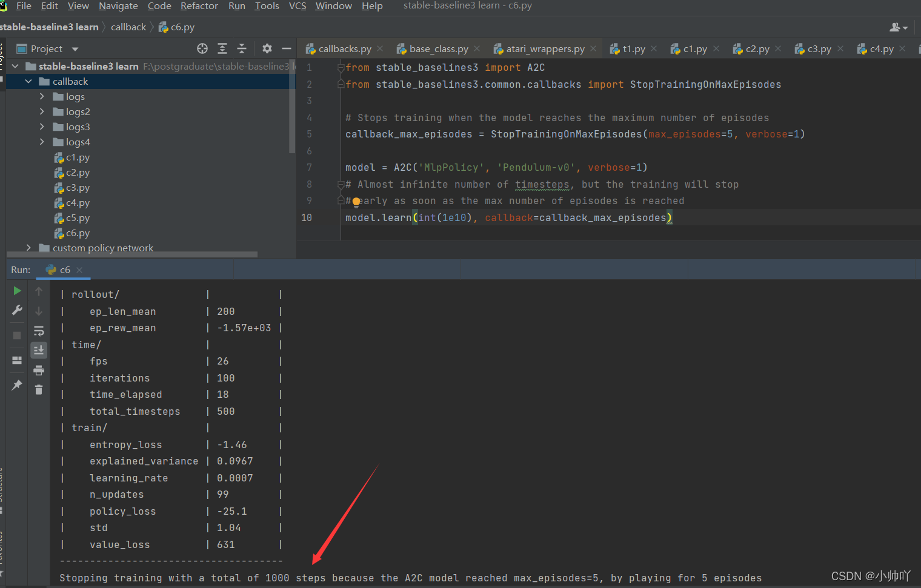Expand the custom policy network folder

pos(28,248)
